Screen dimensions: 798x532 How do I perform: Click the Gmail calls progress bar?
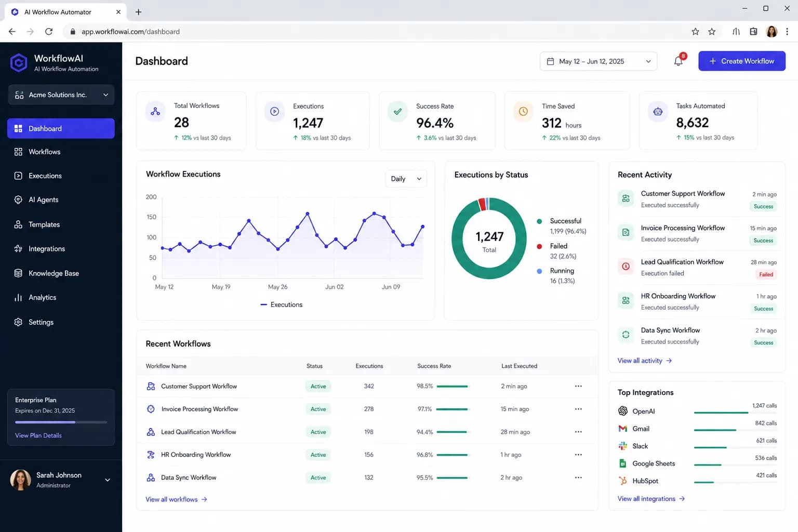pos(735,430)
